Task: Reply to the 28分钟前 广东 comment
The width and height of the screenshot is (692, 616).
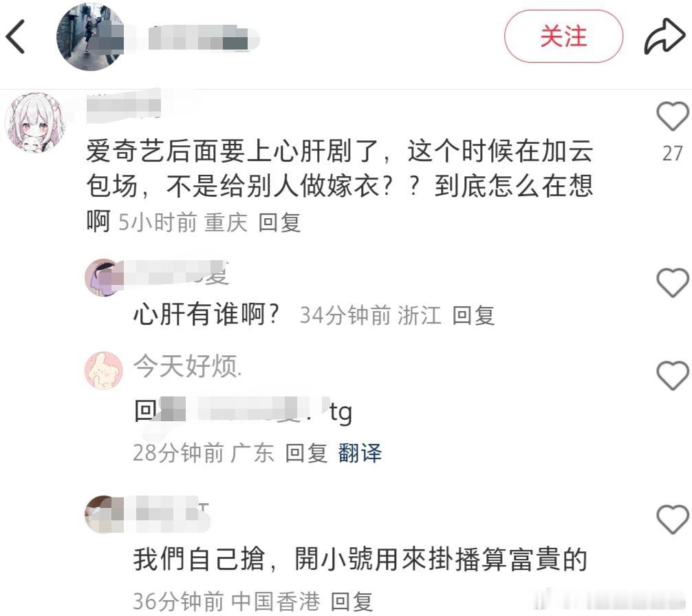Action: pos(306,453)
